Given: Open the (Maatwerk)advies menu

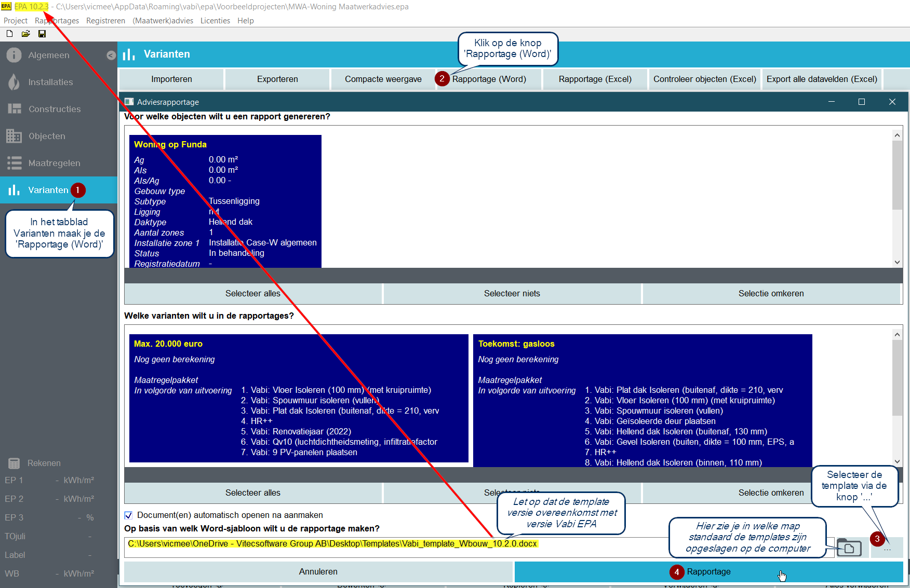Looking at the screenshot, I should click(163, 21).
